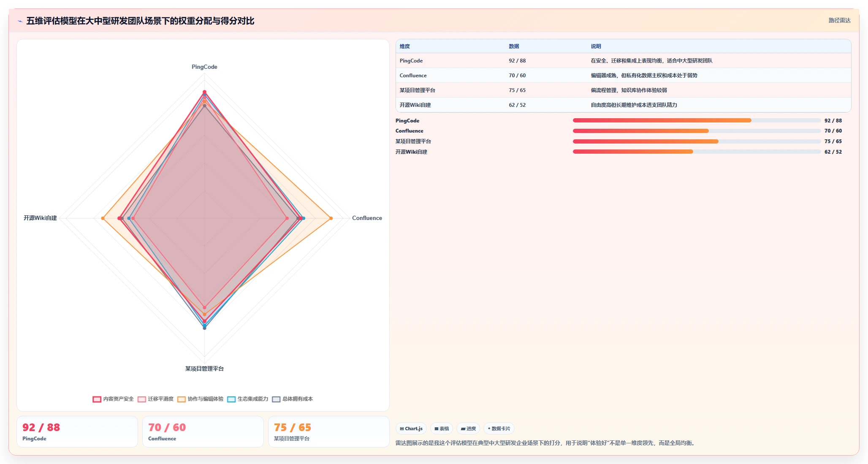Click the 92 / 88 value in the table
This screenshot has height=464, width=868.
[517, 61]
